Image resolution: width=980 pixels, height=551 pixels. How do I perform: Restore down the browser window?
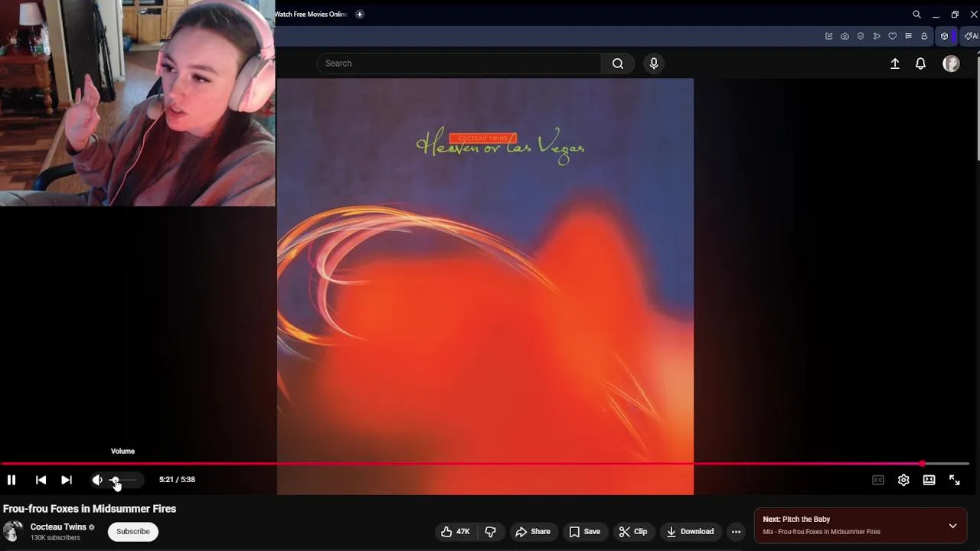(955, 15)
